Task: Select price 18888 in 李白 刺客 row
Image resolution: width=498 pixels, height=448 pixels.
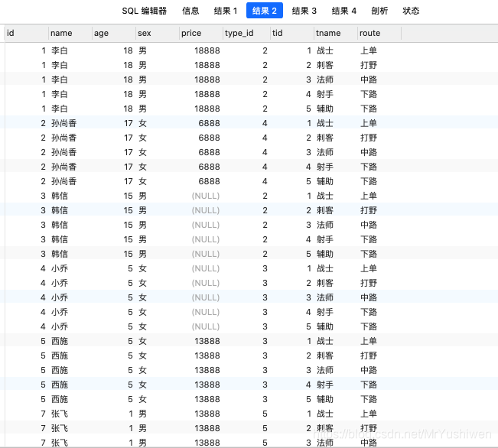Action: pos(207,65)
